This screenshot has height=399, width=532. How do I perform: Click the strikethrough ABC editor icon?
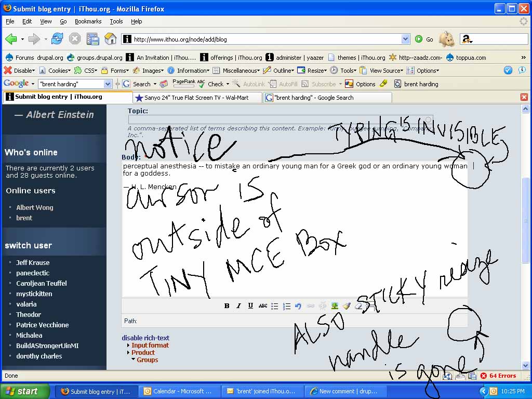coord(263,306)
